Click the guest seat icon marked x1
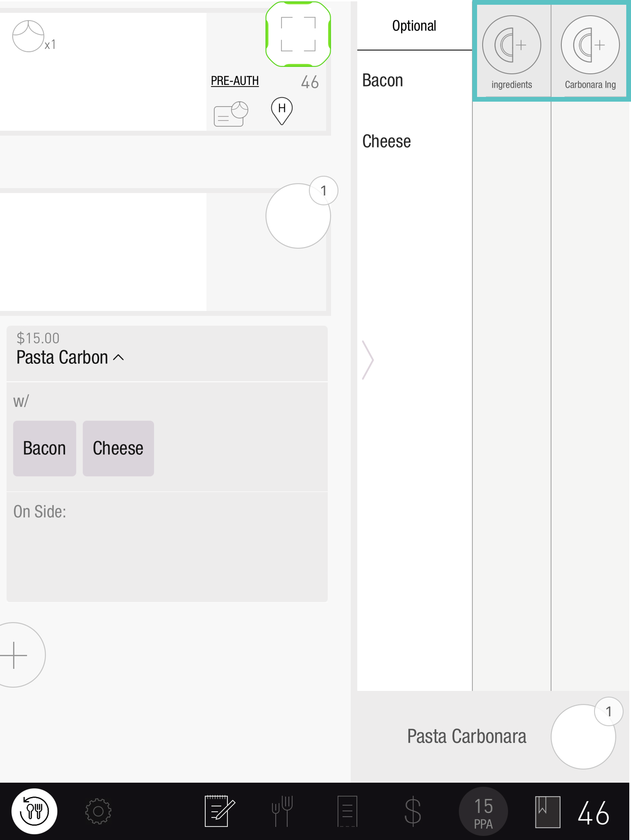631x840 pixels. point(28,37)
